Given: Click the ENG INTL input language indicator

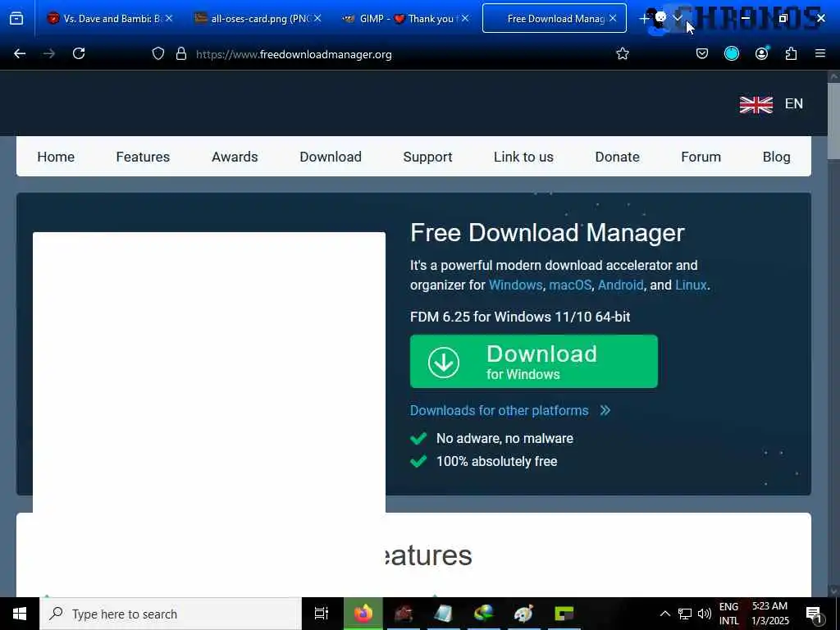Looking at the screenshot, I should 728,614.
